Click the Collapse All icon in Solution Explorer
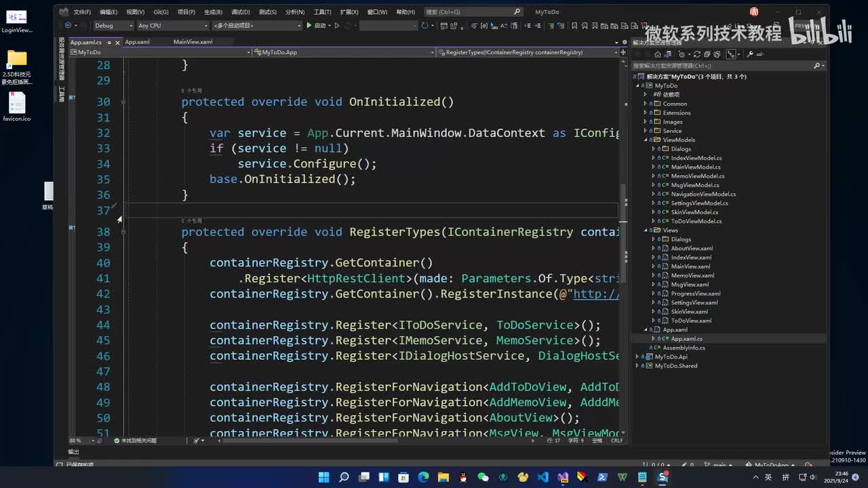868x488 pixels. [x=707, y=54]
